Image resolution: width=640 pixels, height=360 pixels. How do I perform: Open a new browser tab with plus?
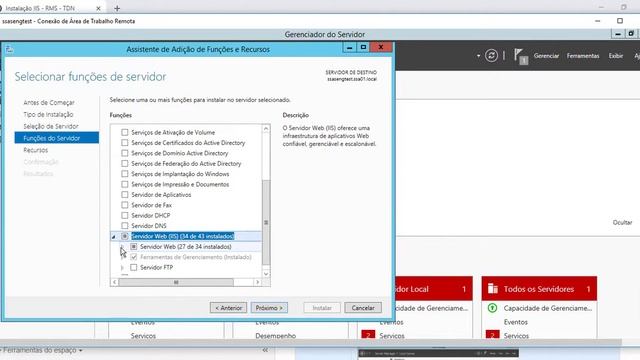[x=117, y=8]
